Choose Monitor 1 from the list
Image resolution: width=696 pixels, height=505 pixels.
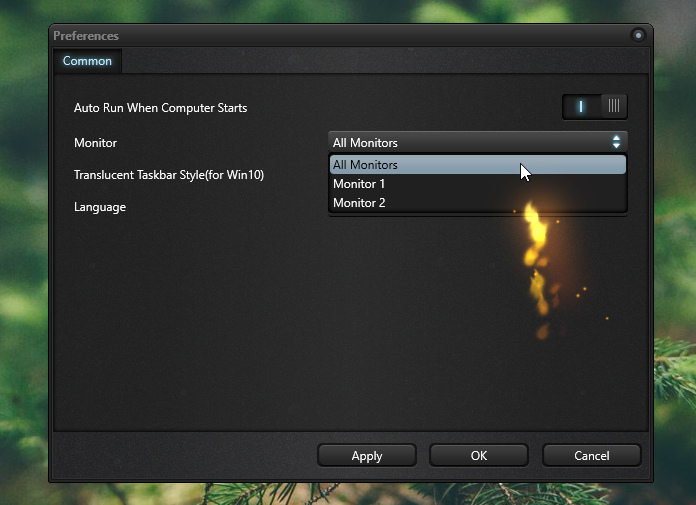[359, 184]
